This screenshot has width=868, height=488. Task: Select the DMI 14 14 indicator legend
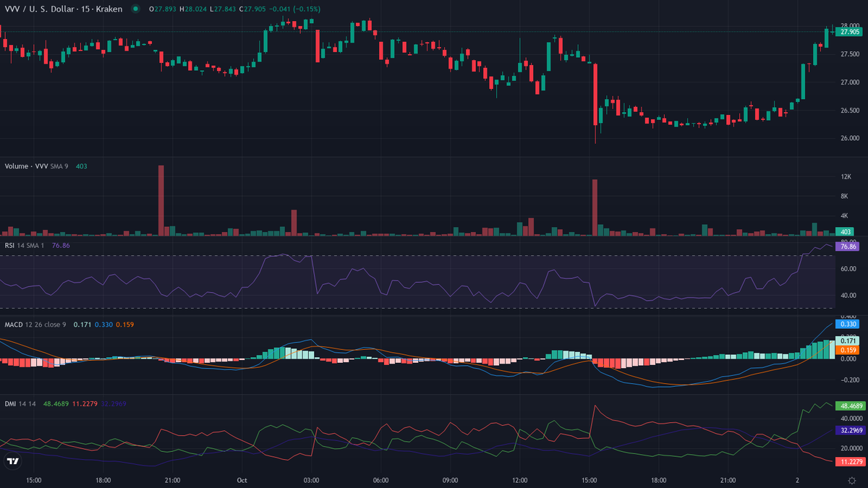click(20, 403)
